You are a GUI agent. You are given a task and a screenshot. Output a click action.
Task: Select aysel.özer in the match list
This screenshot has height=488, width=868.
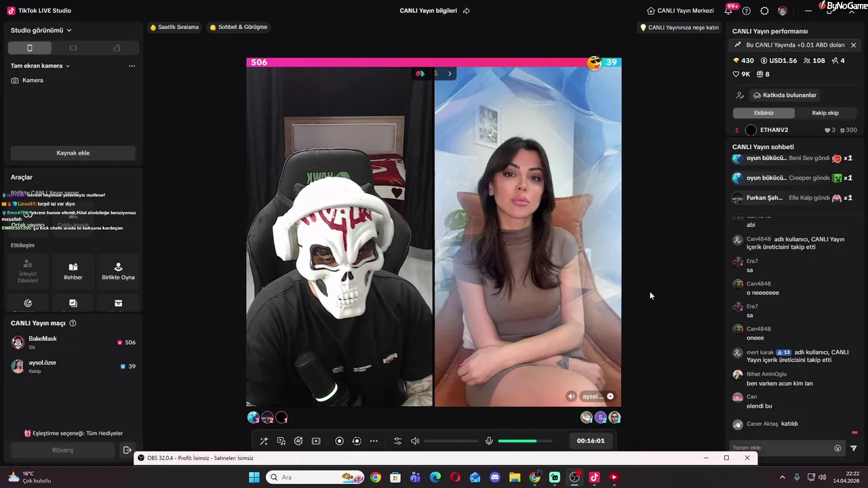click(73, 366)
